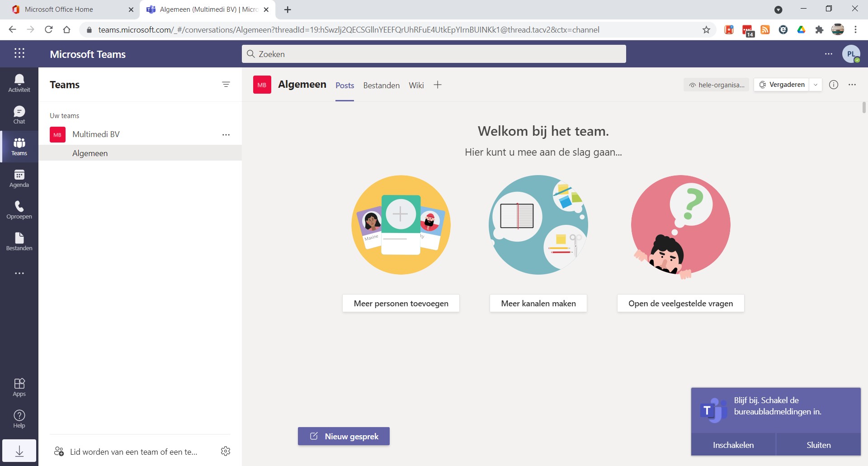The image size is (868, 466).
Task: Open the Help question mark icon
Action: click(x=19, y=419)
